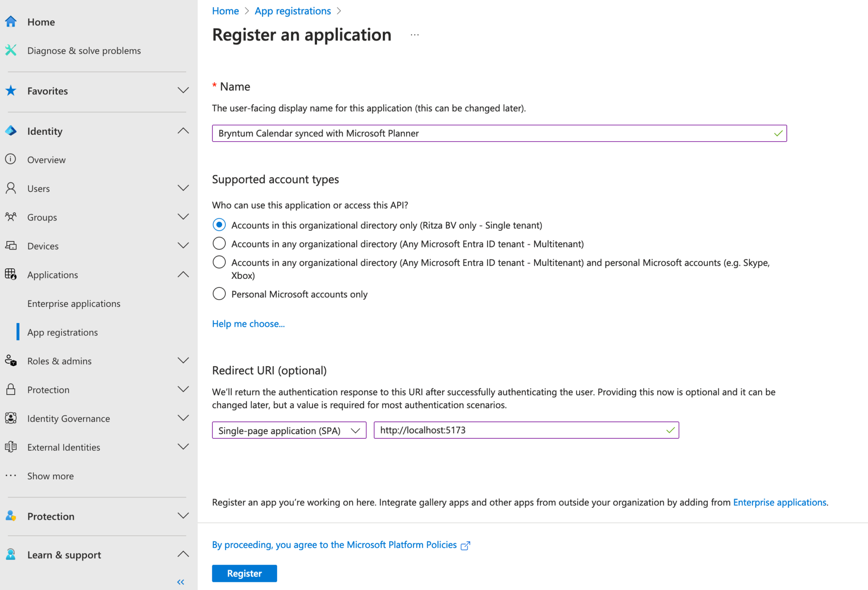Click the external link icon after Platform Policies
Viewport: 868px width, 590px height.
point(465,545)
